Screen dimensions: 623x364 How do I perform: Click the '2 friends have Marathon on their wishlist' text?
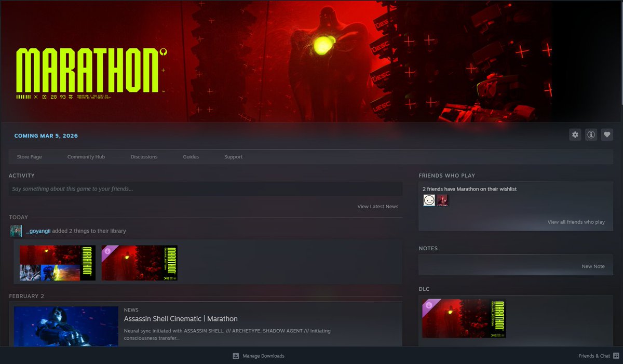(469, 189)
